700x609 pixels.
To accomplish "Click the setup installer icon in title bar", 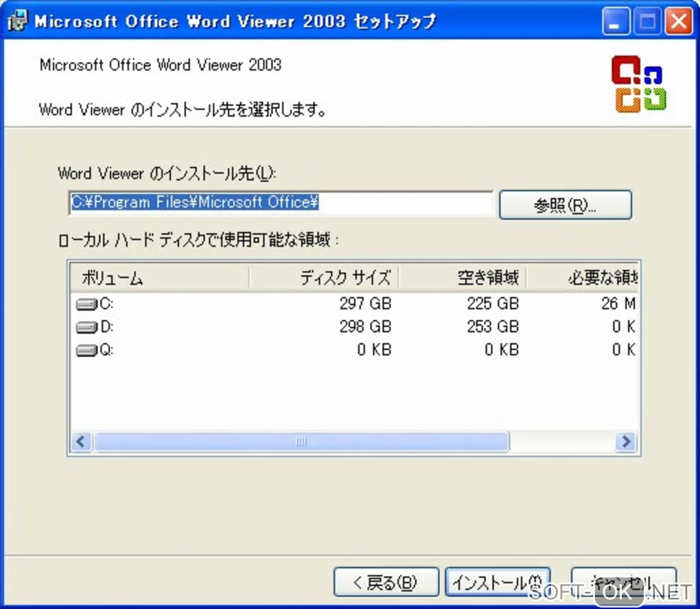I will pos(17,21).
